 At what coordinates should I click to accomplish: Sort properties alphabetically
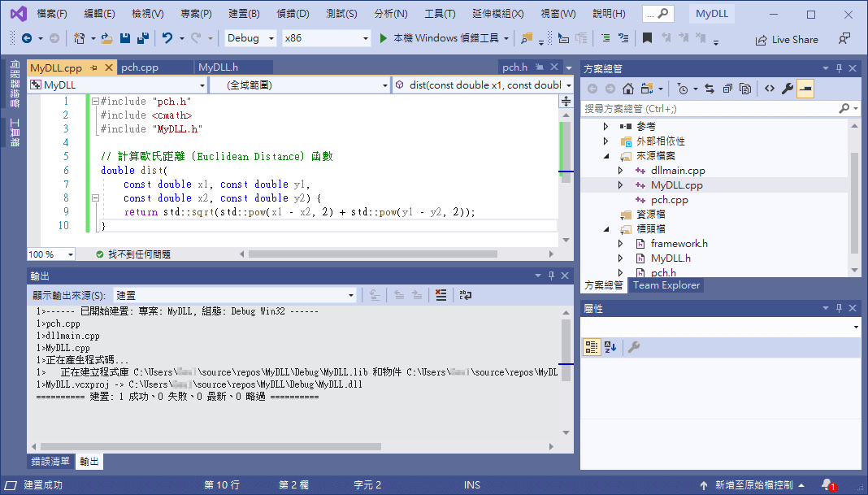tap(610, 347)
